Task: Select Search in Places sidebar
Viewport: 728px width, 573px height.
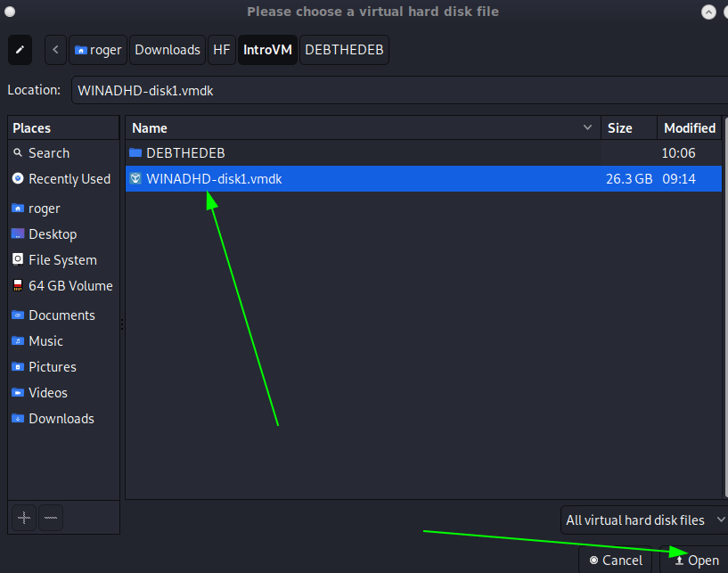Action: [48, 153]
